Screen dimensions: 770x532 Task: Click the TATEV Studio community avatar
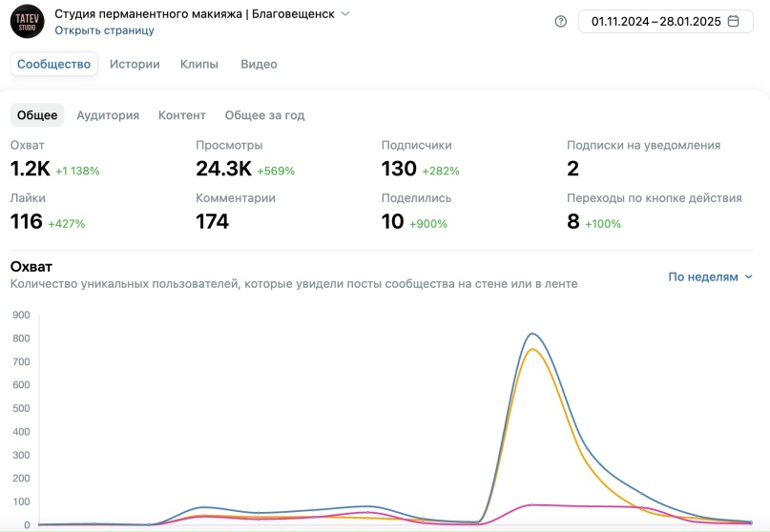click(27, 21)
